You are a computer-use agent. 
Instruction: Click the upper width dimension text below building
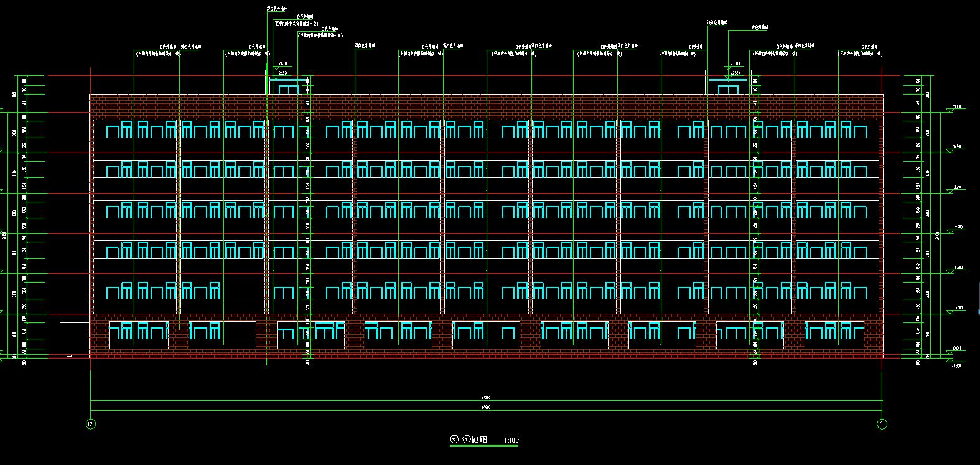[x=486, y=397]
